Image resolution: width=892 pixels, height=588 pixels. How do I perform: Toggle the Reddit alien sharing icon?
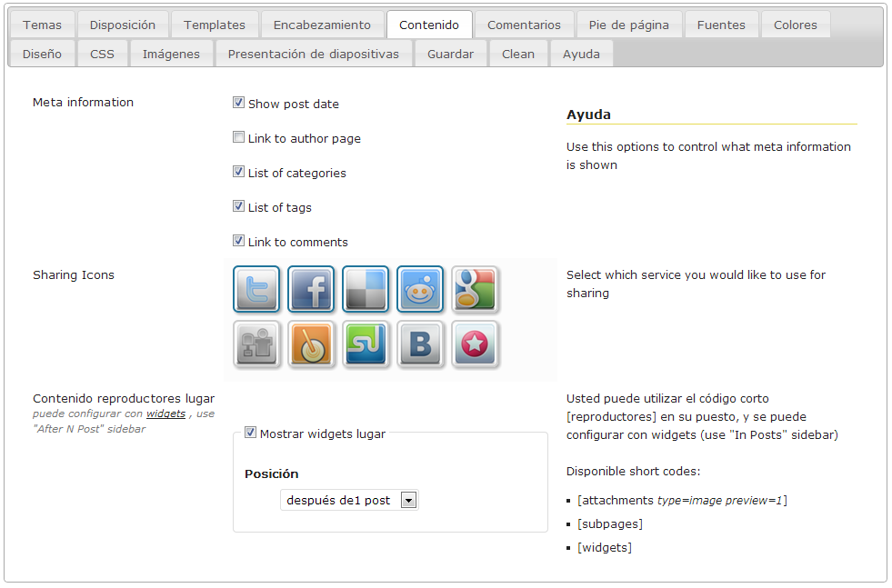[x=420, y=289]
